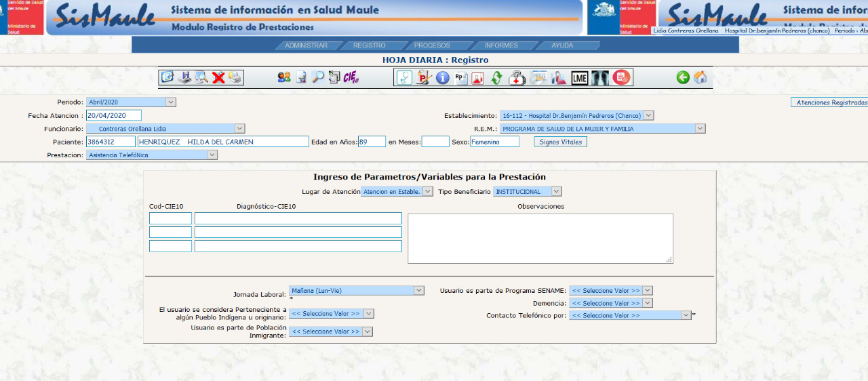The image size is (868, 381).
Task: Expand the Periodo dropdown showing Abril/2020
Action: [x=170, y=102]
